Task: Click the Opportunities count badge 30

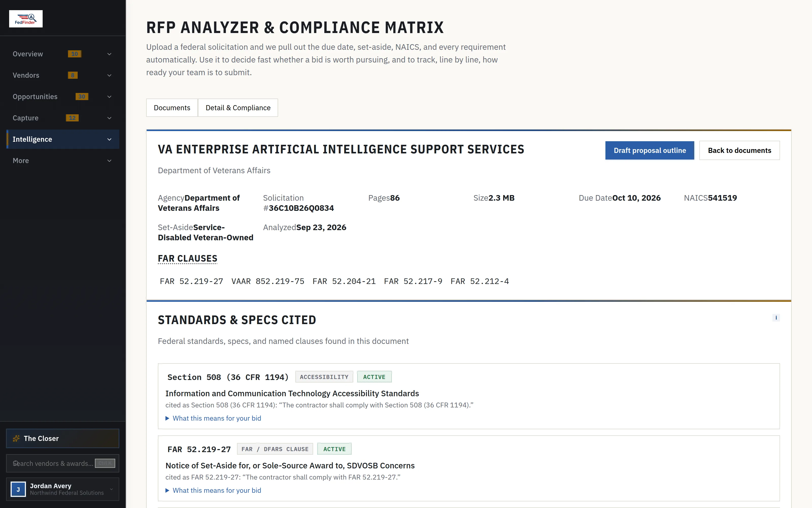Action: [x=82, y=97]
